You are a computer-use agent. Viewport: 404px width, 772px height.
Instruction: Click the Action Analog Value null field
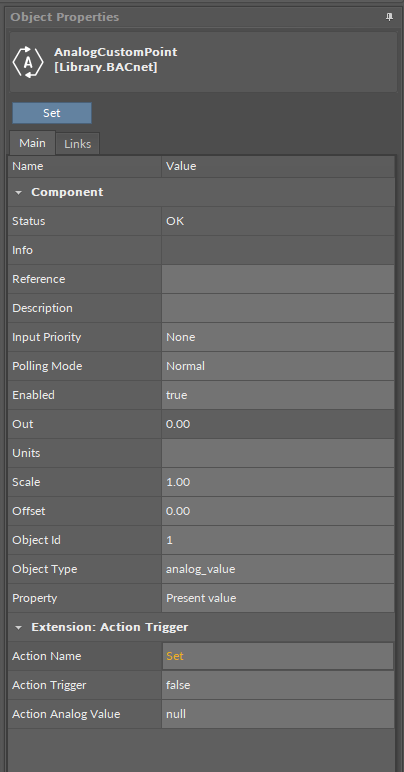click(x=278, y=714)
